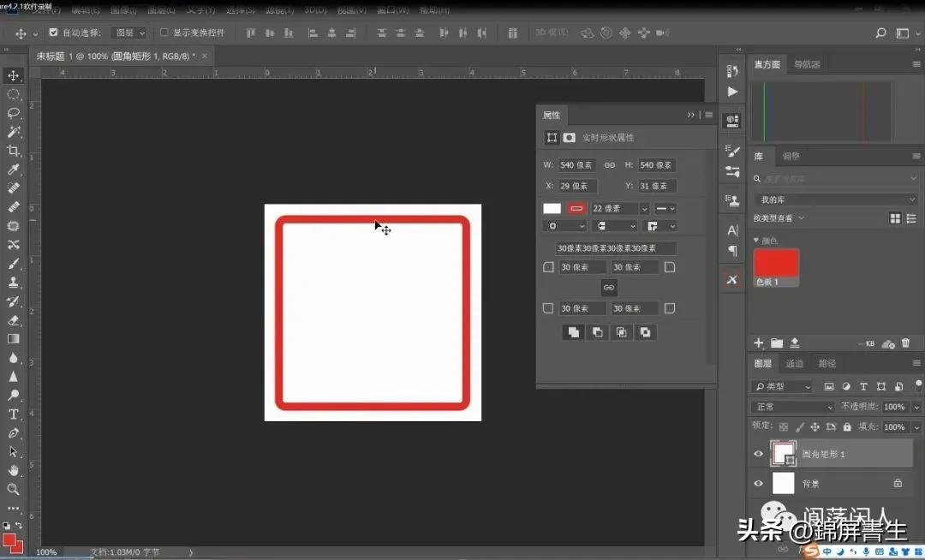This screenshot has height=560, width=925.
Task: Hide the 圆角矩形 1 shape layer
Action: point(758,453)
